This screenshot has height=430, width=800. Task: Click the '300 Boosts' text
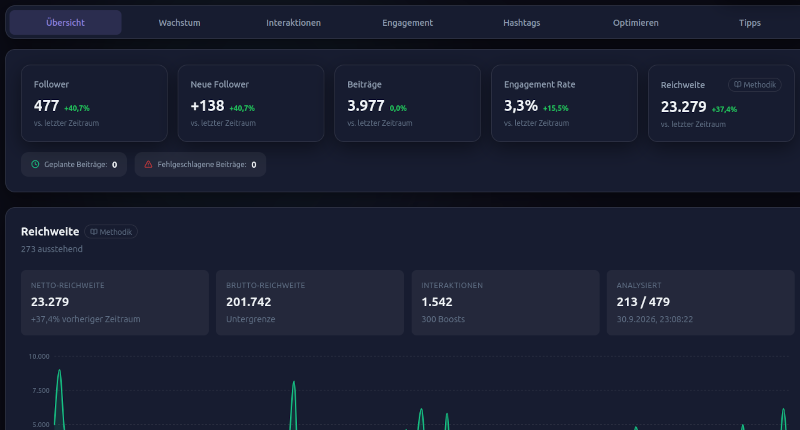click(x=443, y=319)
